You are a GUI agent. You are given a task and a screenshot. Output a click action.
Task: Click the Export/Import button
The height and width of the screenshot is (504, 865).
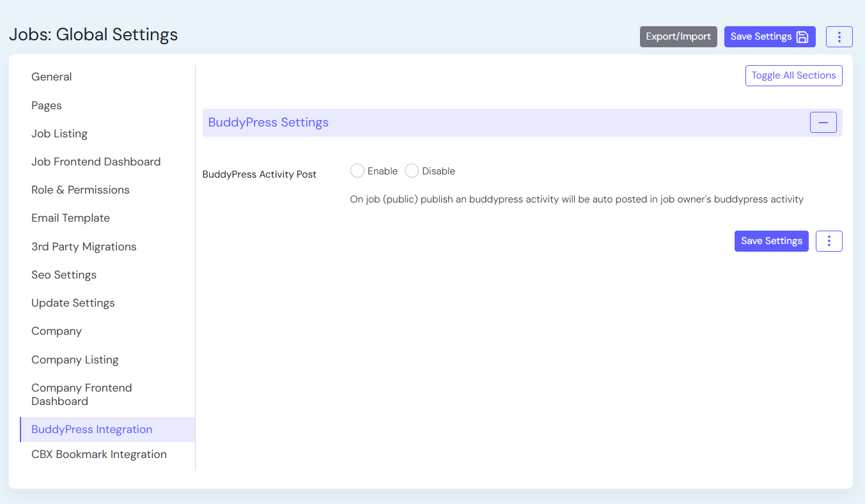coord(678,36)
